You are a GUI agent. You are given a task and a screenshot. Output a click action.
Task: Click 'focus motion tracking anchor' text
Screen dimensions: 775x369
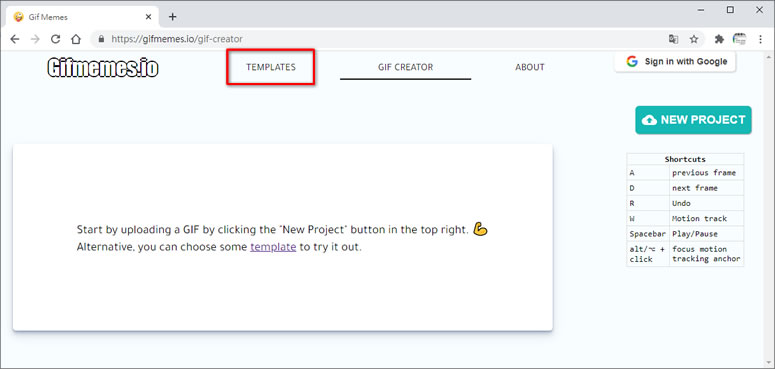tap(706, 254)
